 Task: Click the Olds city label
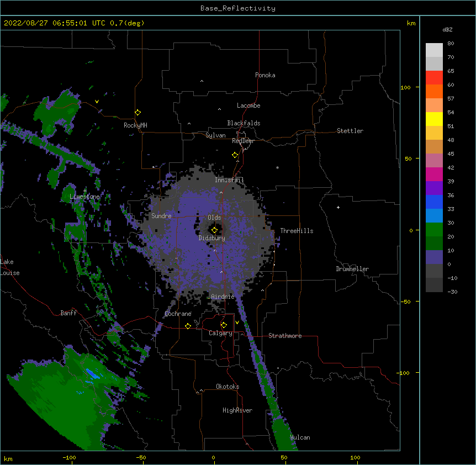pos(214,218)
